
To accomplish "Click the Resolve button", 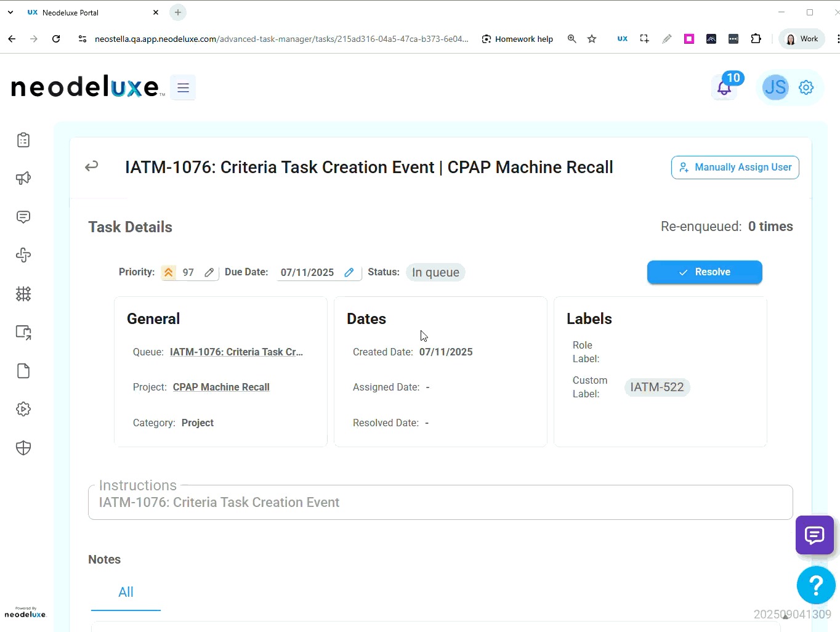I will [x=705, y=272].
